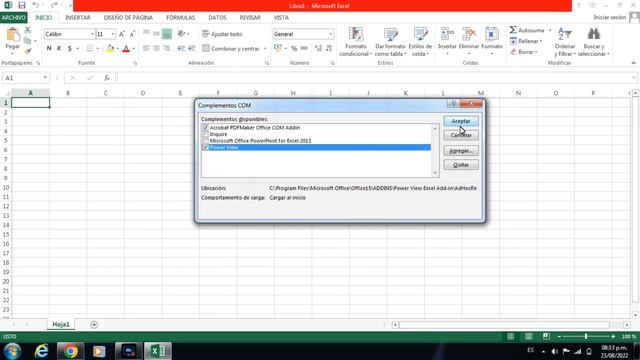
Task: Open Ordenar y filtrar menu
Action: (x=565, y=42)
